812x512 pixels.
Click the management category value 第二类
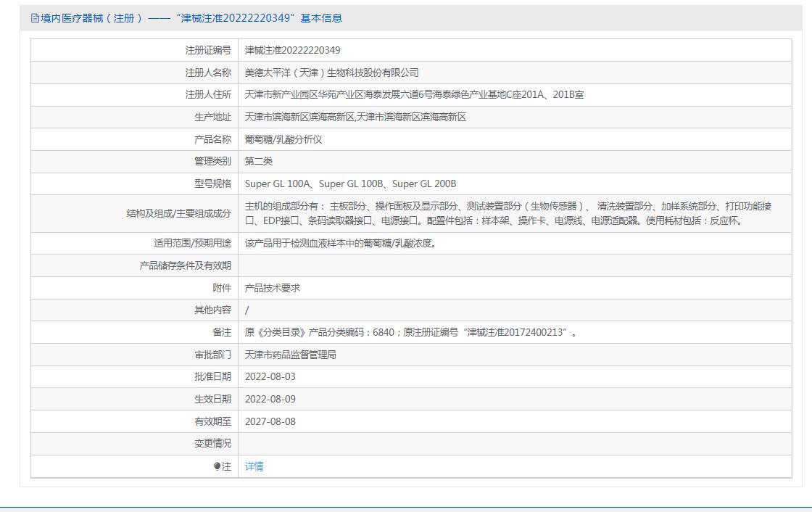point(259,161)
